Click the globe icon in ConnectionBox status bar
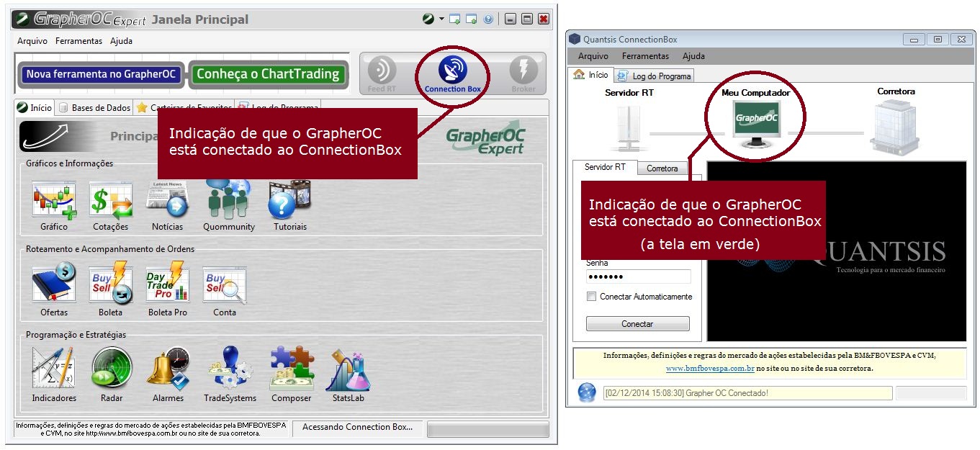Screen dimensions: 980x450 pos(588,392)
